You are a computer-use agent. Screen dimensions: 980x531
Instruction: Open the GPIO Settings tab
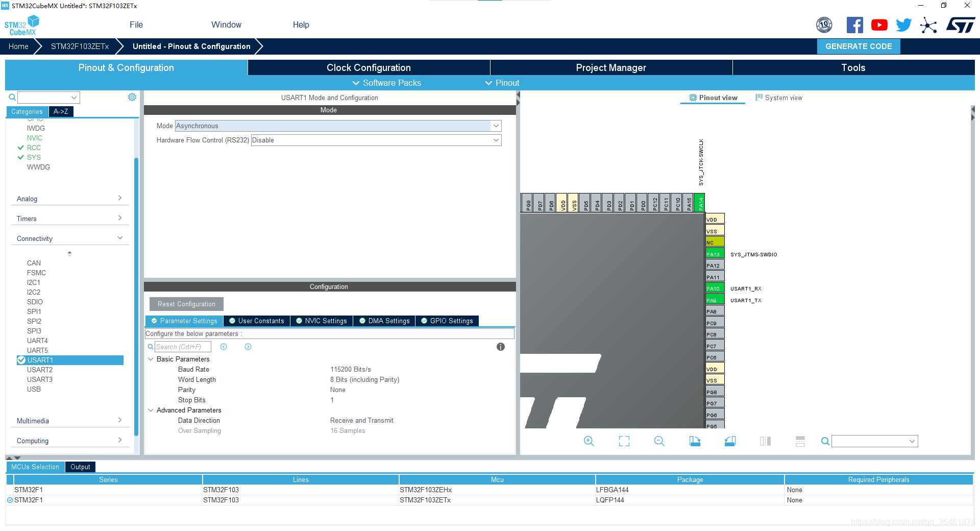(x=447, y=321)
